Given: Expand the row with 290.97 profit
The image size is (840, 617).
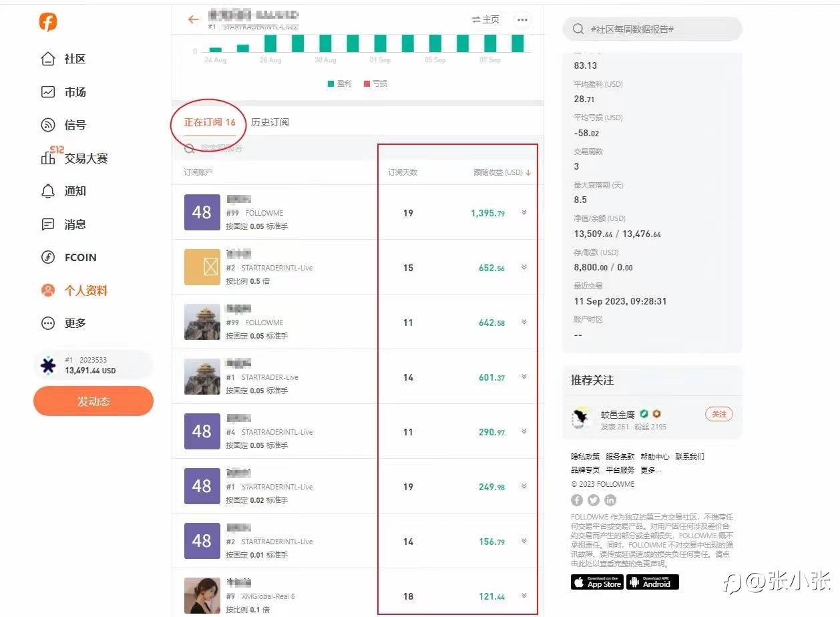Looking at the screenshot, I should point(524,432).
